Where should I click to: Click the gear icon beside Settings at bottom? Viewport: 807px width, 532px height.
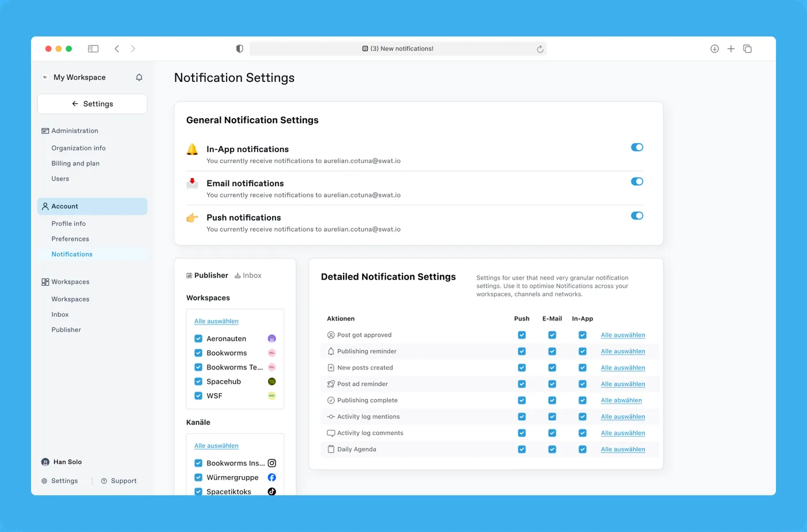click(44, 481)
